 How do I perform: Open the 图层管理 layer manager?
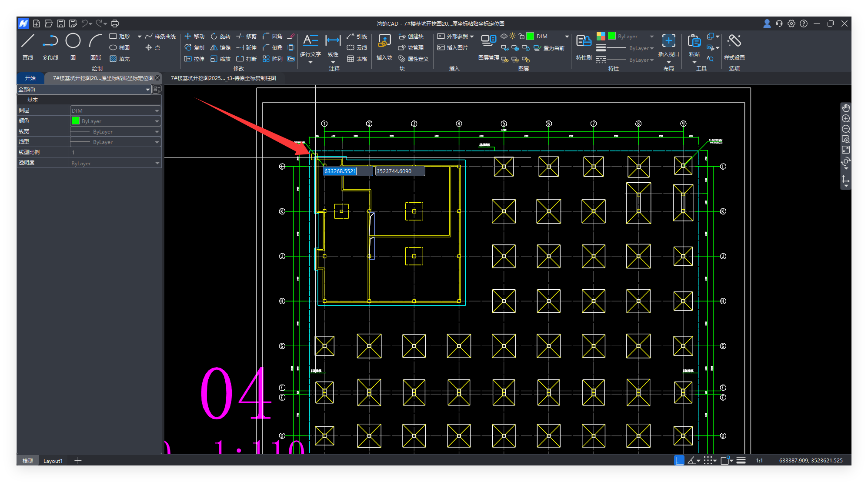coord(488,41)
